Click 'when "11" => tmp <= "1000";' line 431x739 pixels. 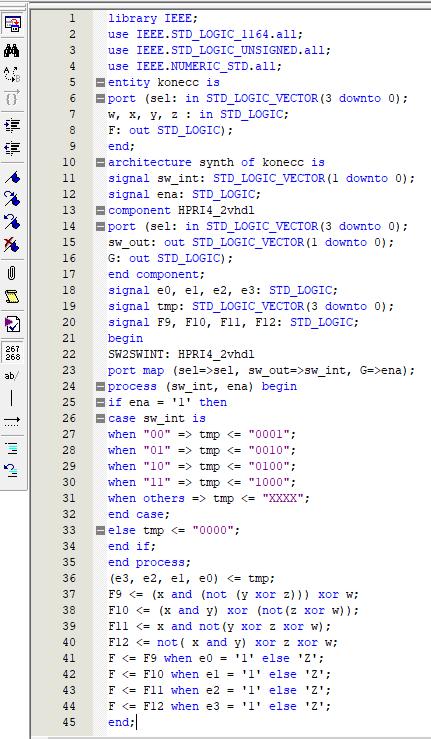pos(202,483)
